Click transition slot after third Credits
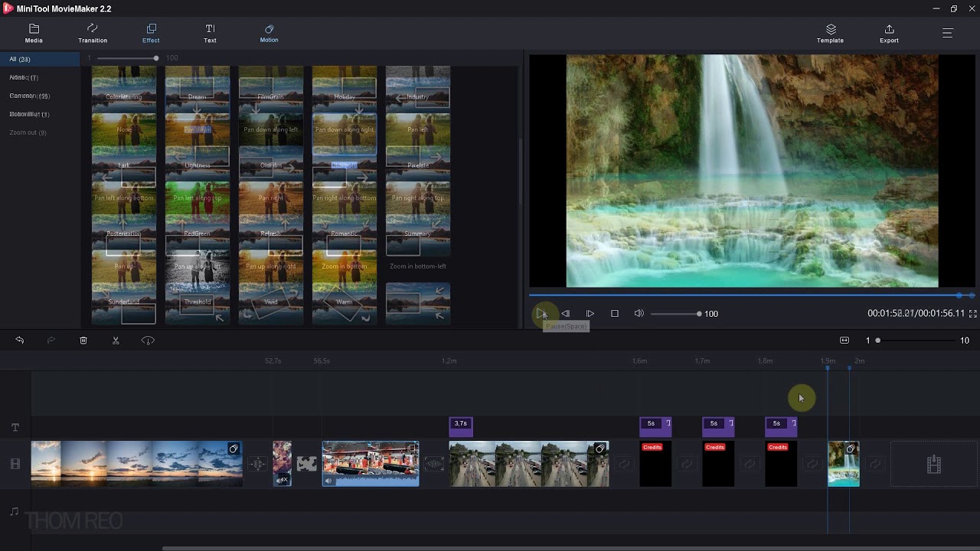 (x=812, y=464)
